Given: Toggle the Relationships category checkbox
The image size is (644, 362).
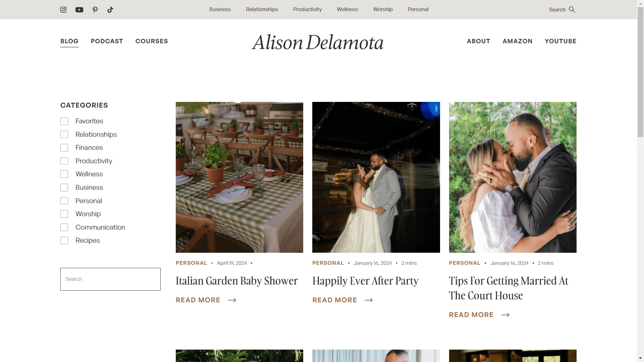Looking at the screenshot, I should click(x=65, y=134).
